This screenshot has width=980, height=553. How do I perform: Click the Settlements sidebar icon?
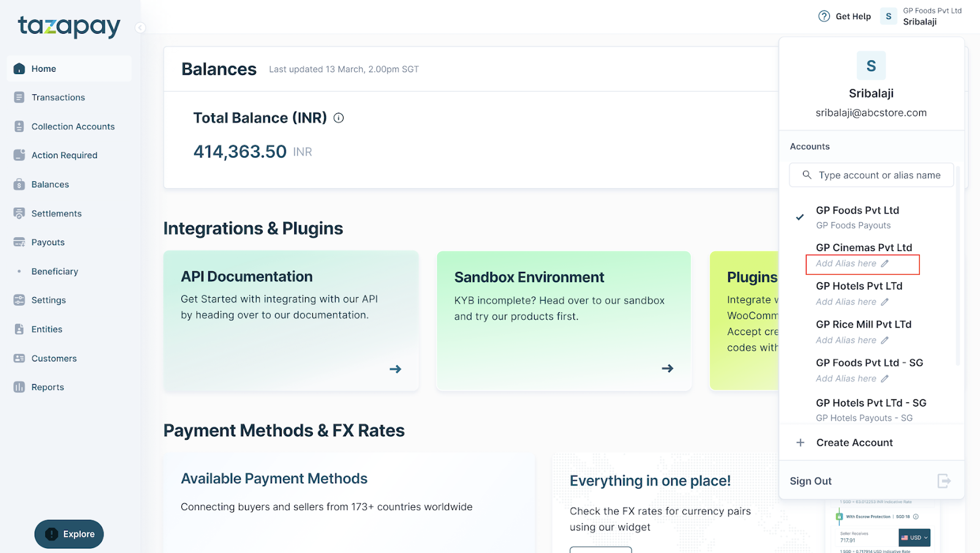(x=19, y=213)
